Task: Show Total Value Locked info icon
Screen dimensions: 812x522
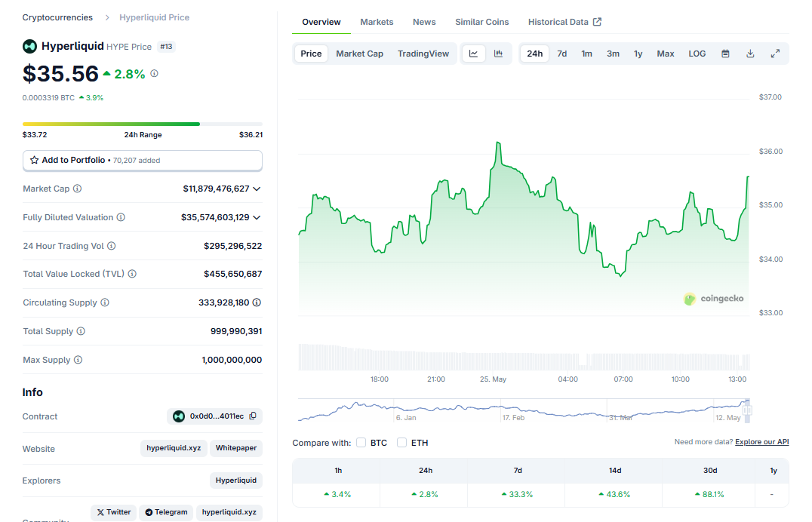Action: click(x=132, y=273)
